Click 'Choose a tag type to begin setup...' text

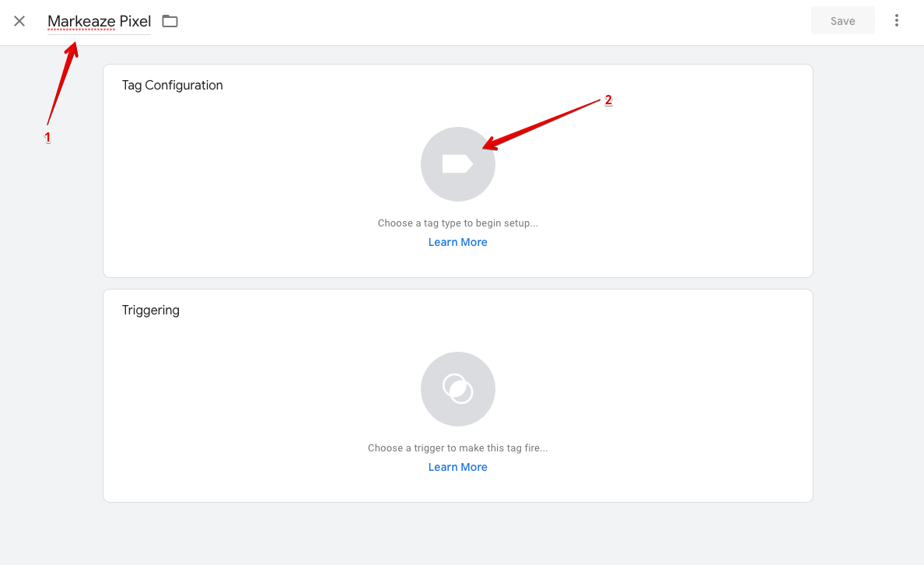pyautogui.click(x=458, y=223)
